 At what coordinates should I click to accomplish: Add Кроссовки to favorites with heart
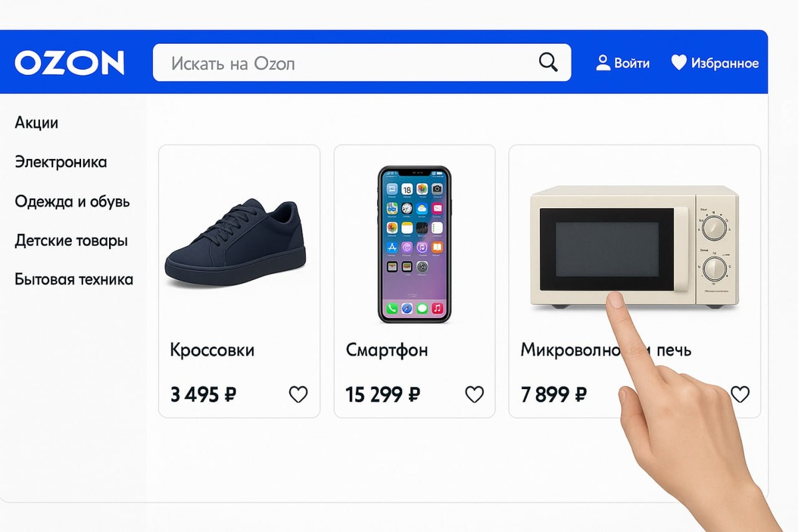pos(299,394)
